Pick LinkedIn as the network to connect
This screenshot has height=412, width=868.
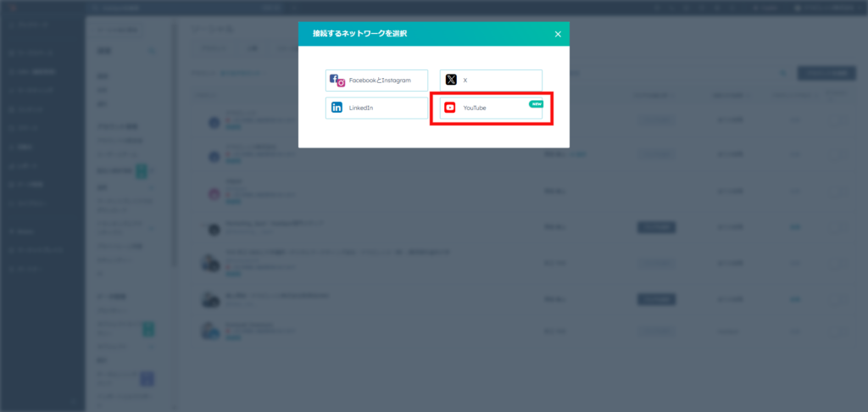376,108
